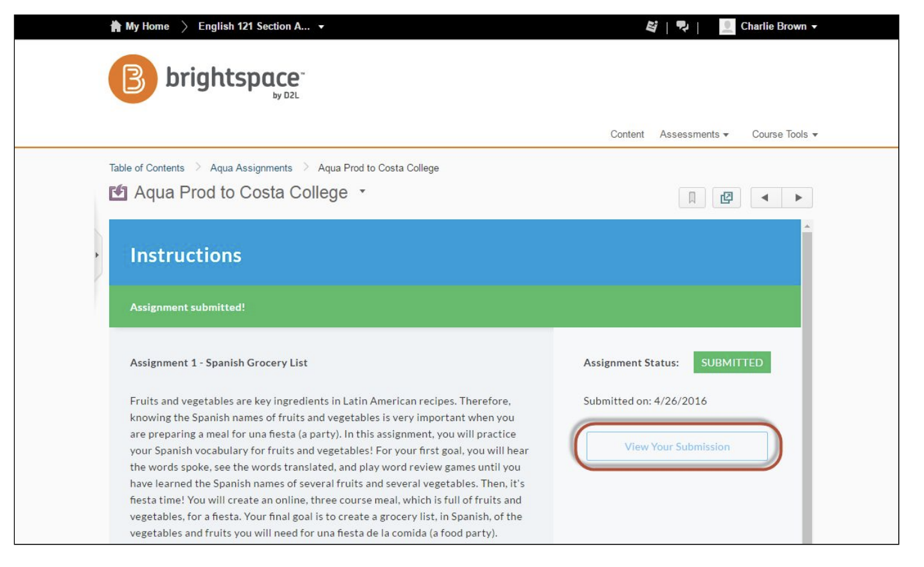Image resolution: width=924 pixels, height=567 pixels.
Task: Navigate to Table of Contents breadcrumb
Action: click(147, 168)
